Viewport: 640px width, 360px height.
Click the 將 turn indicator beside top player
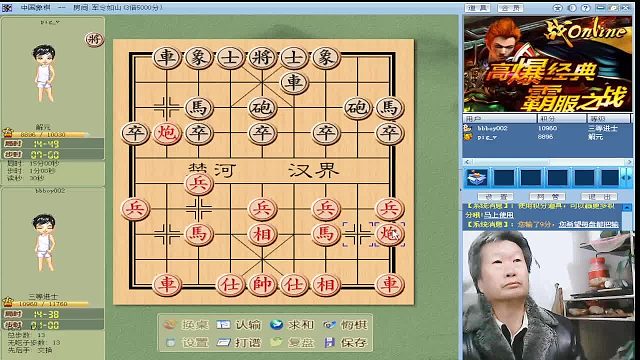(94, 40)
